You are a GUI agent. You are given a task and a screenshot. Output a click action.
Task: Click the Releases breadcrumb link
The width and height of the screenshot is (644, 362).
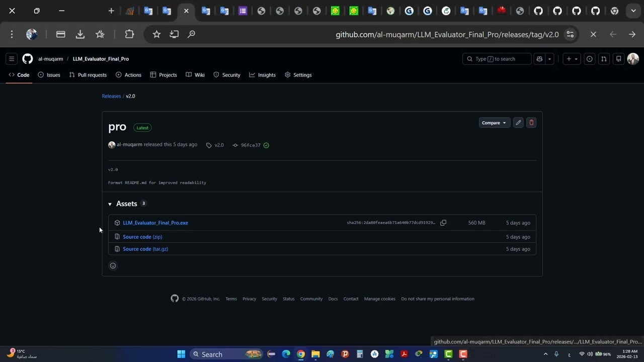click(111, 96)
